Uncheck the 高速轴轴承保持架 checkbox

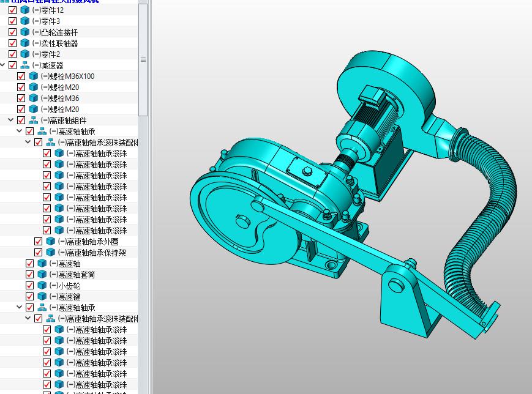[x=39, y=253]
